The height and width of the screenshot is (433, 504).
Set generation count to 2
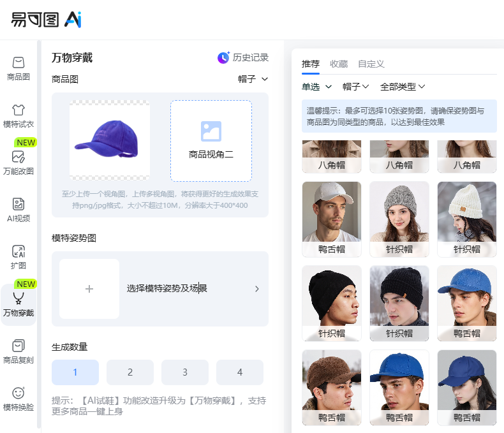(130, 372)
